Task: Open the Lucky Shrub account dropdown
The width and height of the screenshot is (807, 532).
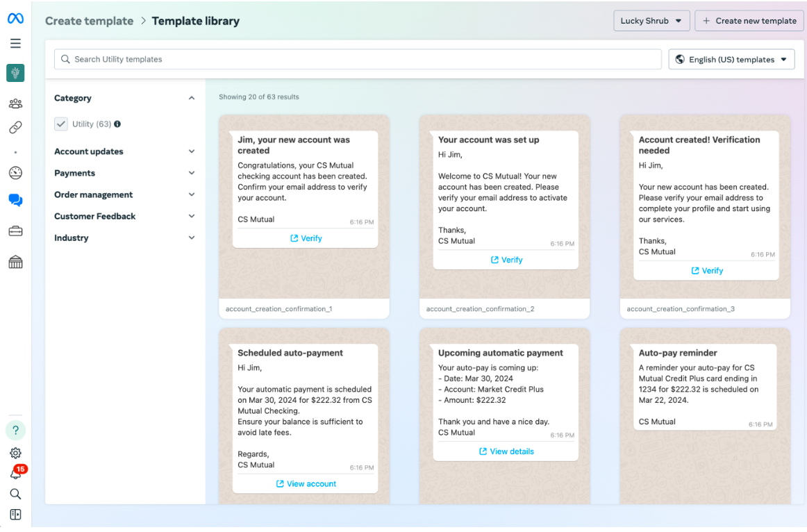Action: click(651, 21)
